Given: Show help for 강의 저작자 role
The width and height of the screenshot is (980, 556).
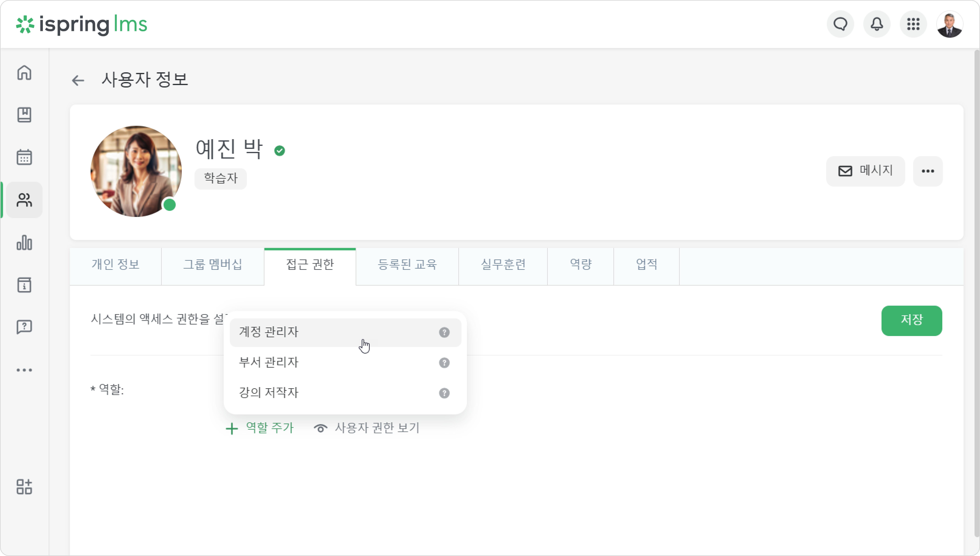Looking at the screenshot, I should (444, 393).
